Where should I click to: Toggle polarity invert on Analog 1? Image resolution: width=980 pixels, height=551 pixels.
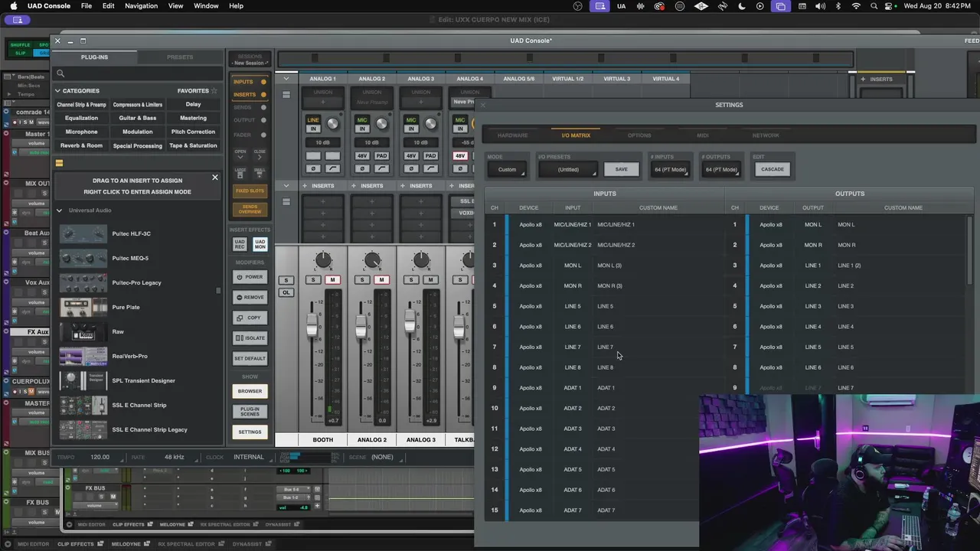(x=313, y=168)
